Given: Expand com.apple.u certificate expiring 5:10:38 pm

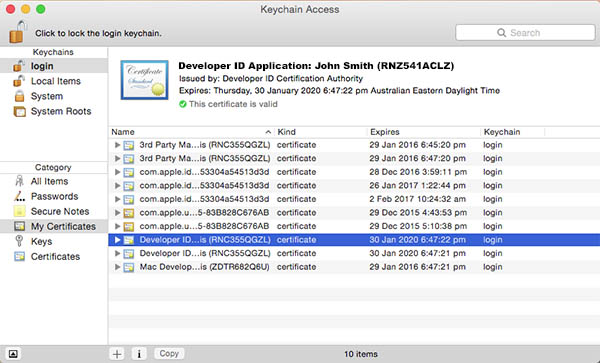Looking at the screenshot, I should tap(117, 226).
